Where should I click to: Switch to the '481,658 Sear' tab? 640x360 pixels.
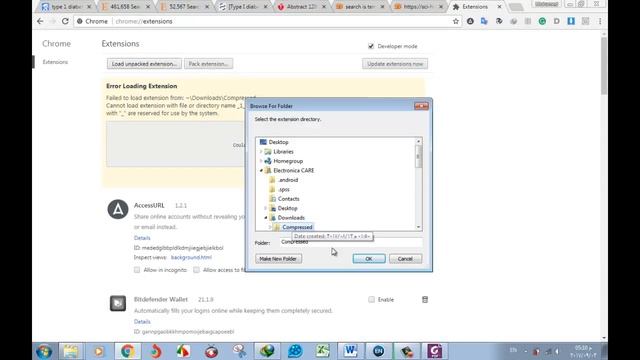click(x=126, y=7)
